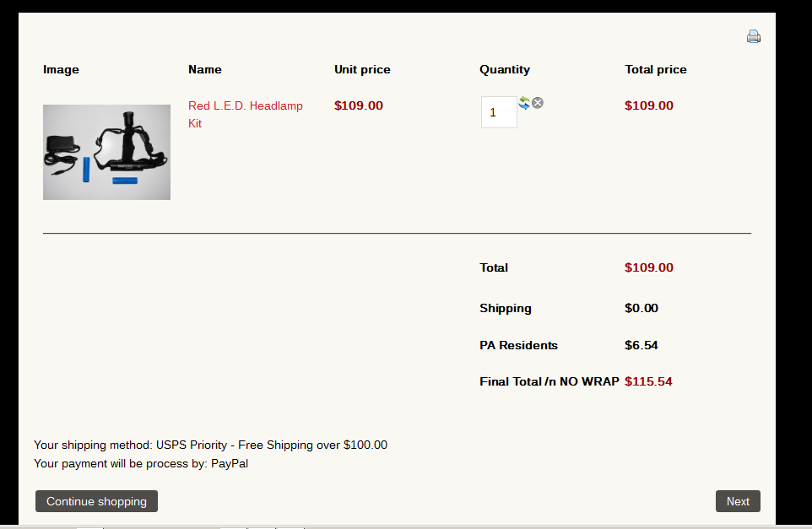Click the Total price column header
Viewport: 812px width, 529px height.
[655, 69]
